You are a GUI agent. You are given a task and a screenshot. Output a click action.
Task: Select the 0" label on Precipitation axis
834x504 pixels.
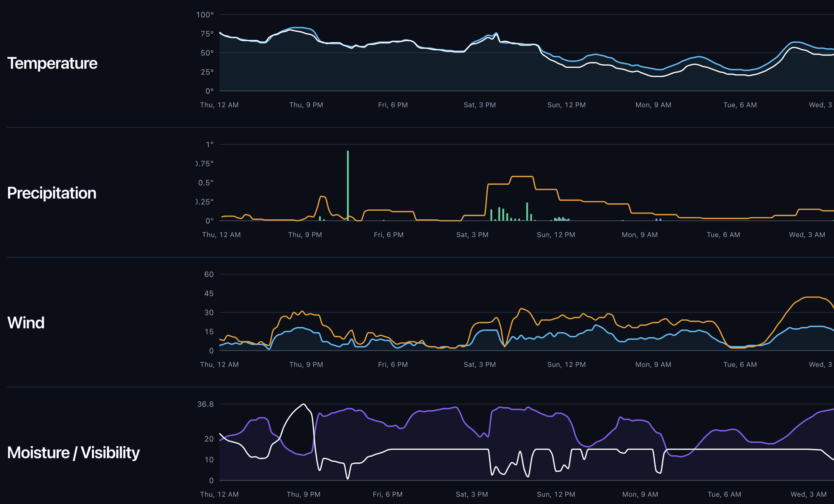click(210, 221)
